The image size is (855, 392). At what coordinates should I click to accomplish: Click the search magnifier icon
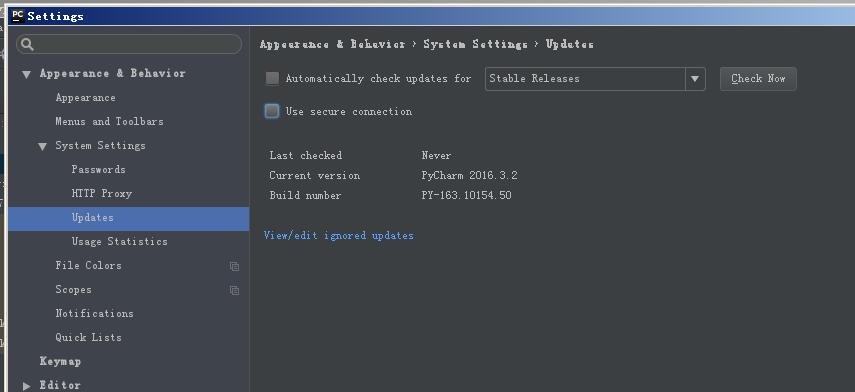(27, 45)
